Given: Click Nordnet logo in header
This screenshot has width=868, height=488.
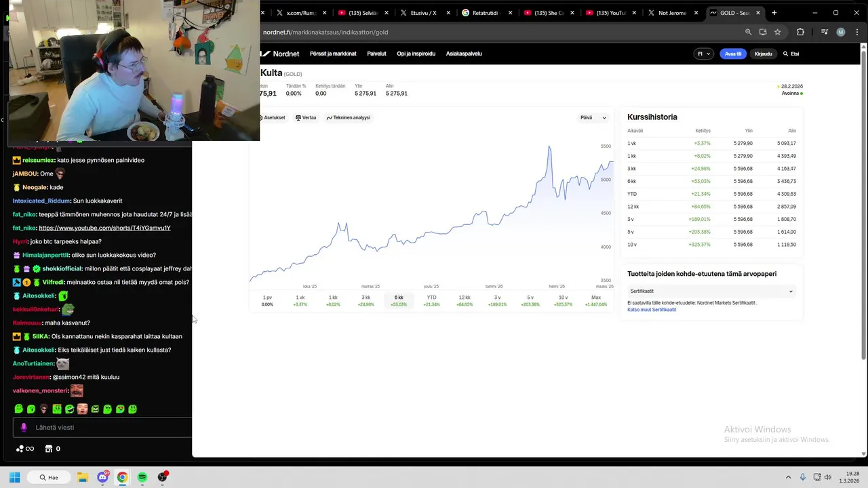Looking at the screenshot, I should (280, 54).
